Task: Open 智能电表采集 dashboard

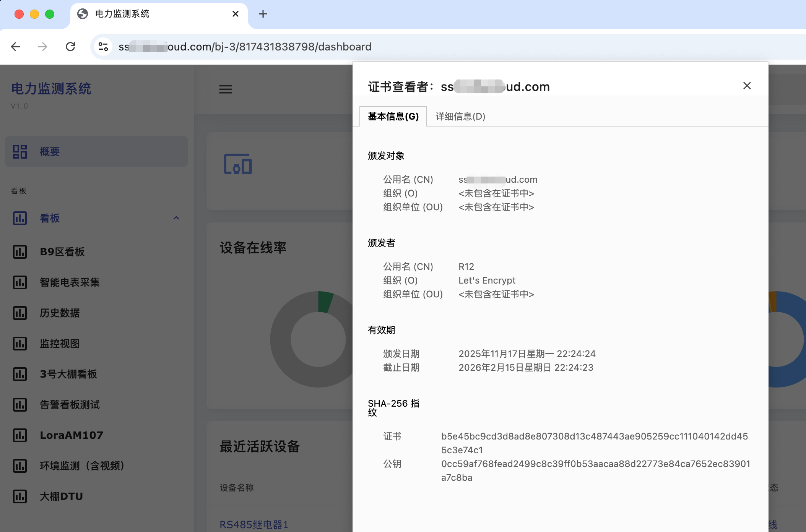Action: (70, 282)
